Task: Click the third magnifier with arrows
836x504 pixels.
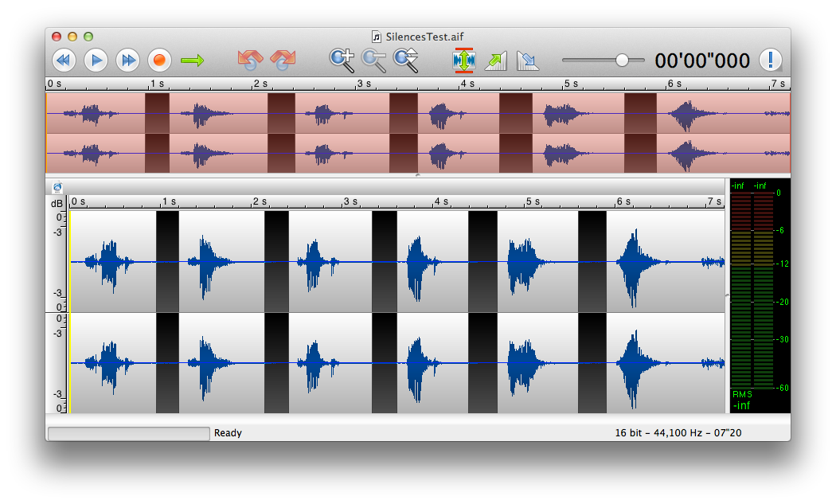Action: (406, 60)
